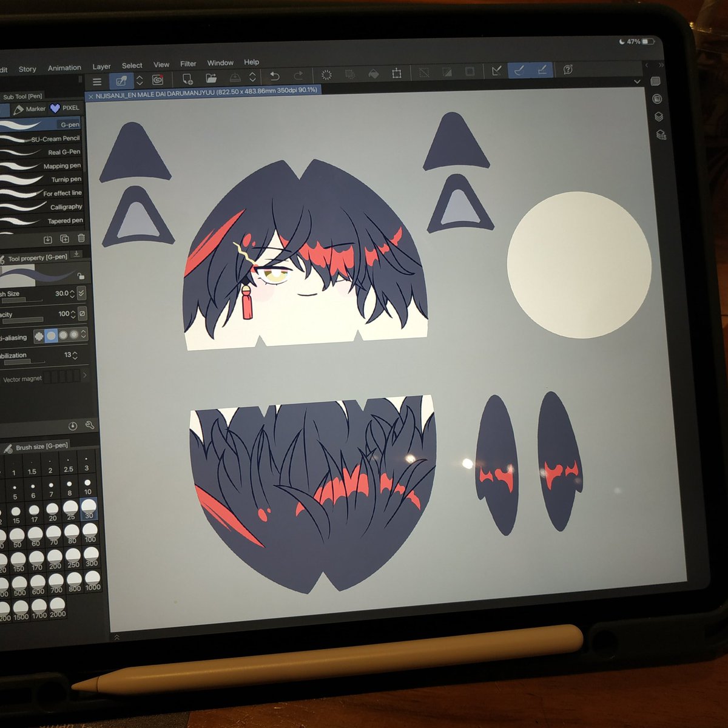Adjust Brush Size value stepper arrows
This screenshot has height=728, width=728.
[72, 294]
